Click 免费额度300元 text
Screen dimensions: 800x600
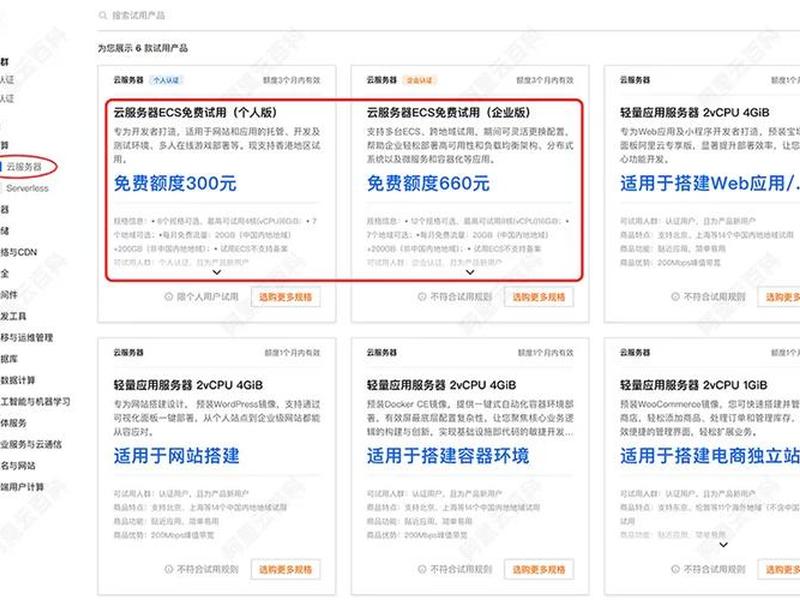175,184
